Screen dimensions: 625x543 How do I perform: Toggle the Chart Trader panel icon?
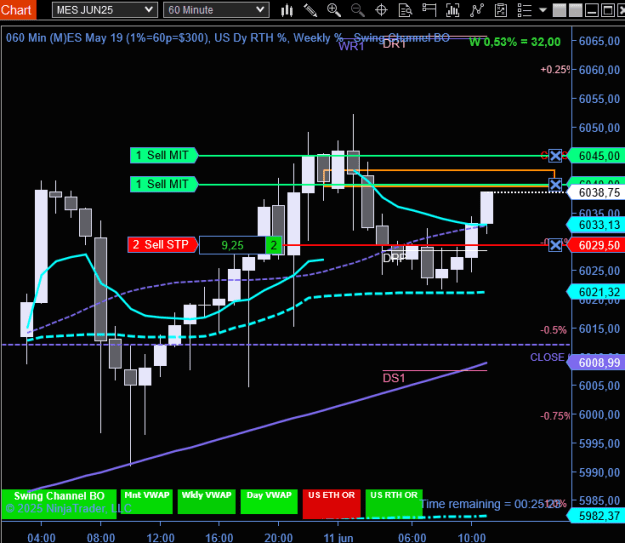tap(429, 10)
